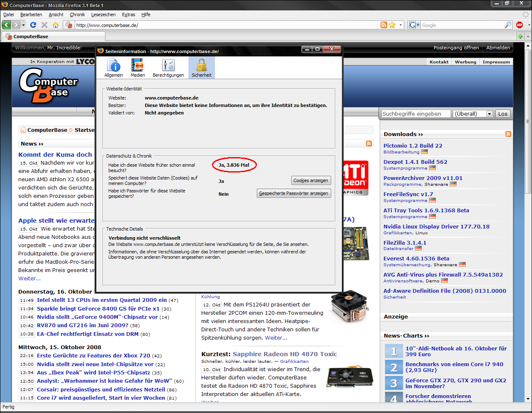
Task: Open the Lesezeichen menu
Action: [103, 15]
